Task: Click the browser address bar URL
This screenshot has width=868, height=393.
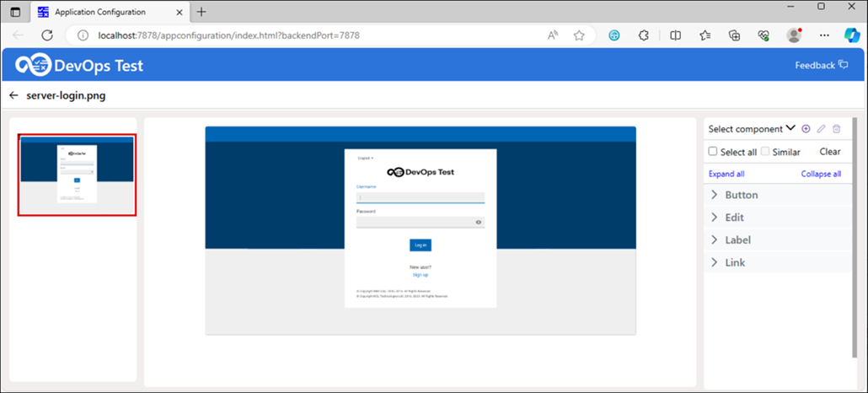Action: click(228, 35)
